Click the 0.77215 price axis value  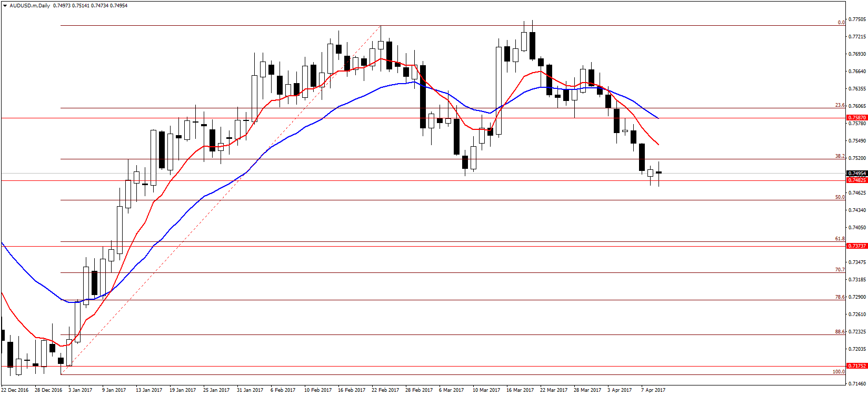pos(857,37)
